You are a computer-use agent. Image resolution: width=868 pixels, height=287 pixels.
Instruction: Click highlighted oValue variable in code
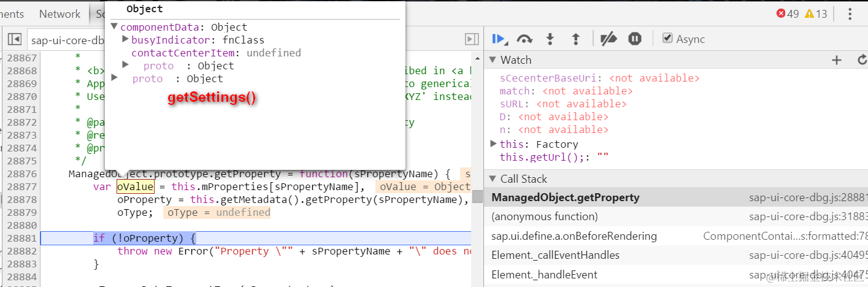135,186
